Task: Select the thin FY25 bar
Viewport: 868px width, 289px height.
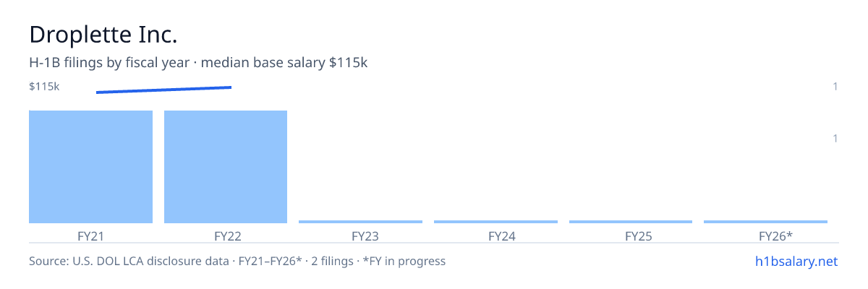Action: click(631, 222)
